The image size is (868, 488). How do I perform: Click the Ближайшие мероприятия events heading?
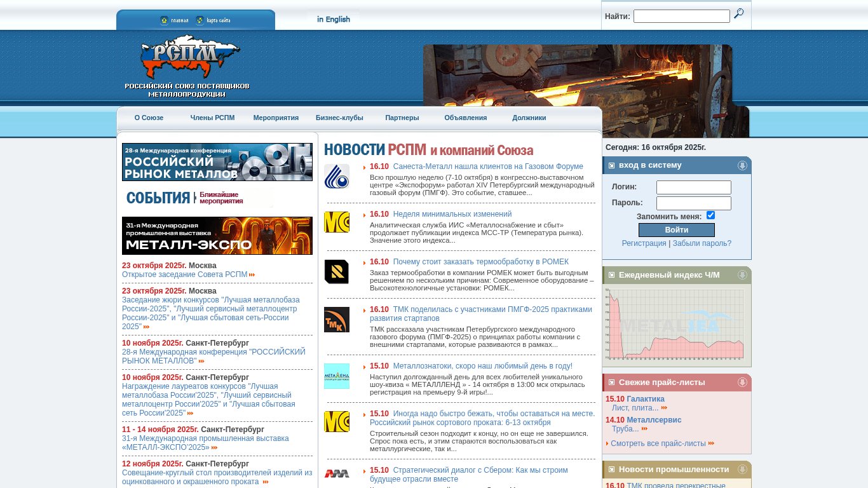pyautogui.click(x=221, y=198)
